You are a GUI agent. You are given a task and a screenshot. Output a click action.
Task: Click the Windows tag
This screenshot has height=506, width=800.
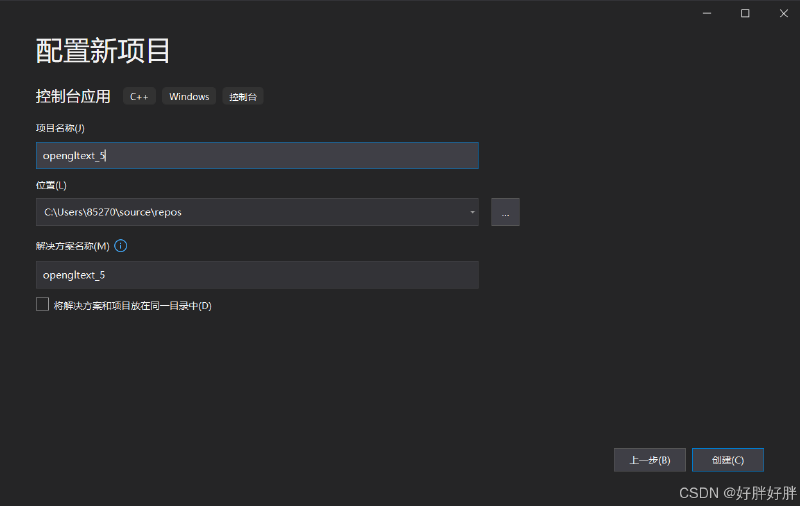189,96
